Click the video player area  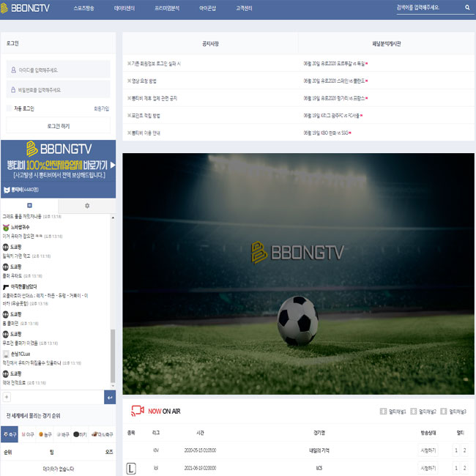(x=298, y=274)
